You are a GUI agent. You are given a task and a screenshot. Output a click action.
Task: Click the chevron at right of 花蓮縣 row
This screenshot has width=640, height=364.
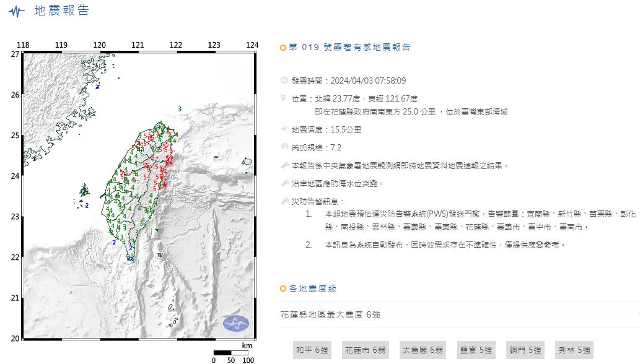[638, 315]
